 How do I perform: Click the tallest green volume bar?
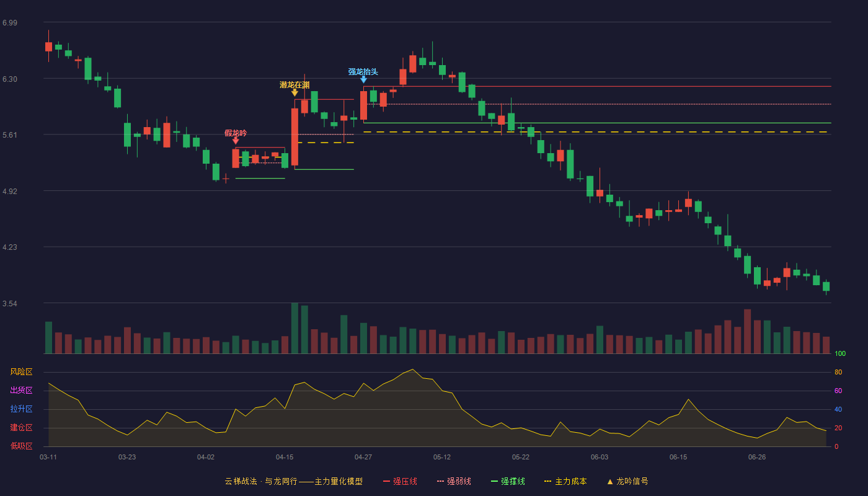[x=294, y=328]
